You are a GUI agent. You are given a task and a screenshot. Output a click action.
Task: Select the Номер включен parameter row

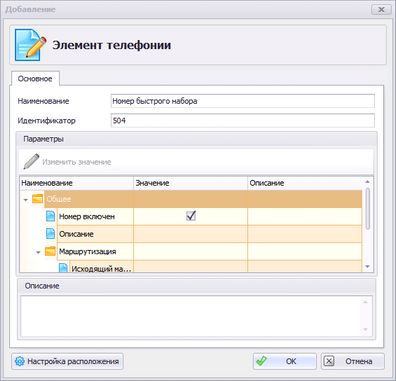click(x=210, y=216)
